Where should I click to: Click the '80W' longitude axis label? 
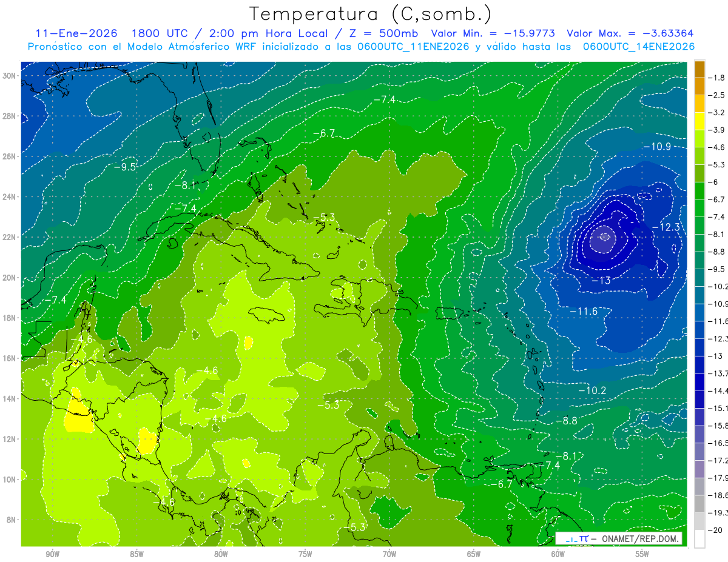tap(221, 554)
